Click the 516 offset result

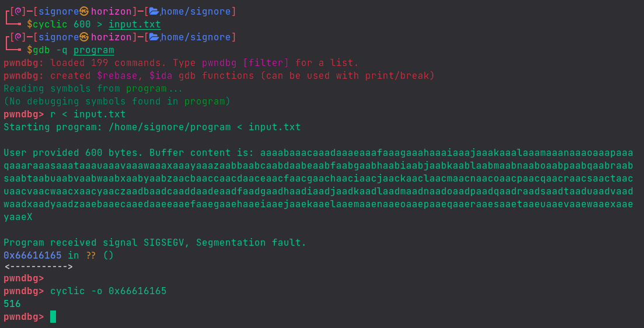pyautogui.click(x=12, y=304)
